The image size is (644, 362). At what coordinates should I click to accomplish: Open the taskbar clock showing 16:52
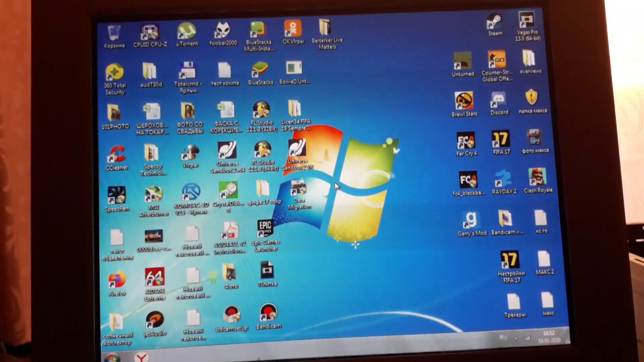pyautogui.click(x=548, y=336)
